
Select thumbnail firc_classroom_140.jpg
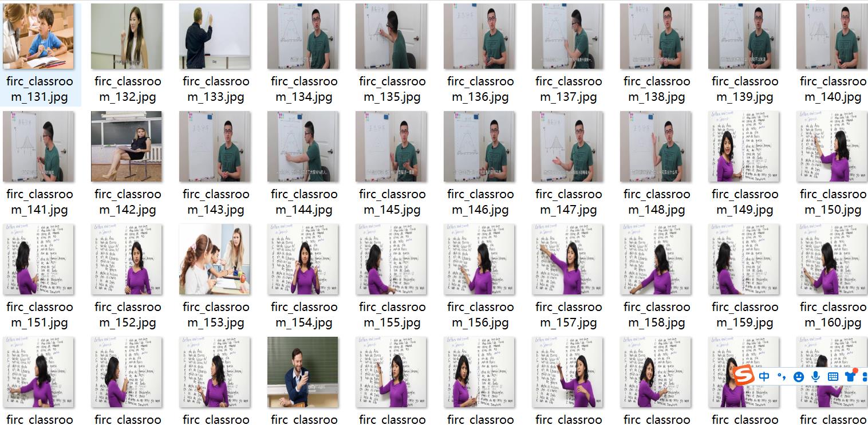tap(832, 36)
